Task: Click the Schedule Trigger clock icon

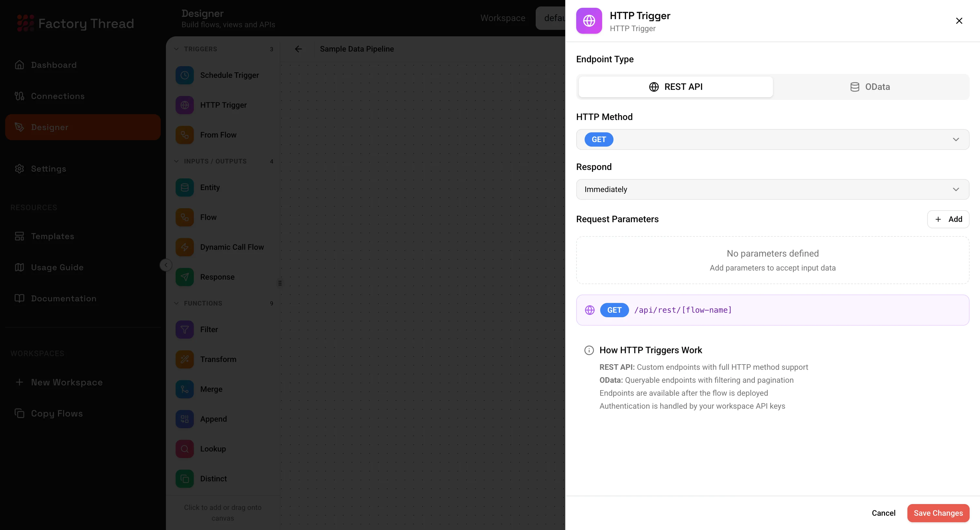Action: pos(184,75)
